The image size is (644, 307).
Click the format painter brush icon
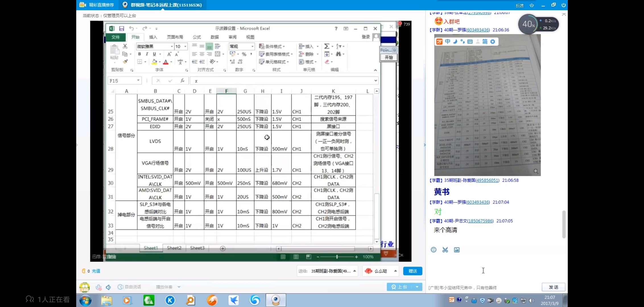tap(125, 61)
